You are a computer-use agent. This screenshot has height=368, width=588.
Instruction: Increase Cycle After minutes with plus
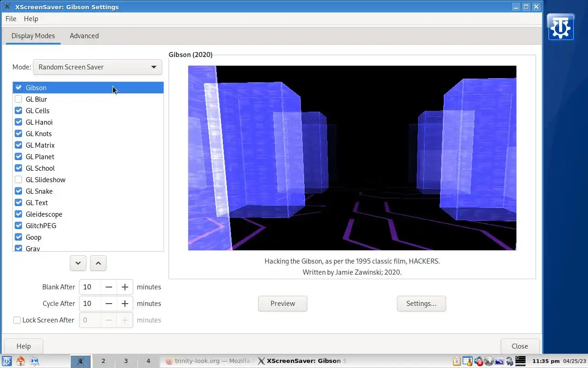[125, 304]
